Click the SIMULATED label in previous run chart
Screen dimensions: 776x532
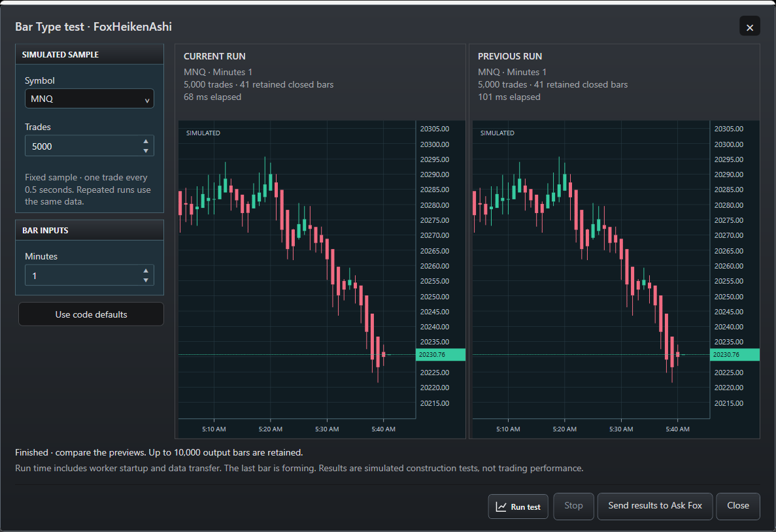498,133
